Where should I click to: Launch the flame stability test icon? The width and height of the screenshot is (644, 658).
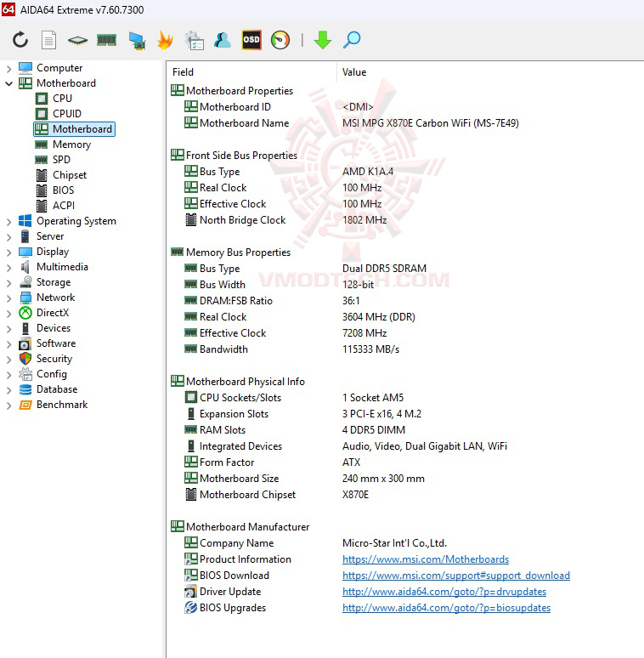point(165,40)
